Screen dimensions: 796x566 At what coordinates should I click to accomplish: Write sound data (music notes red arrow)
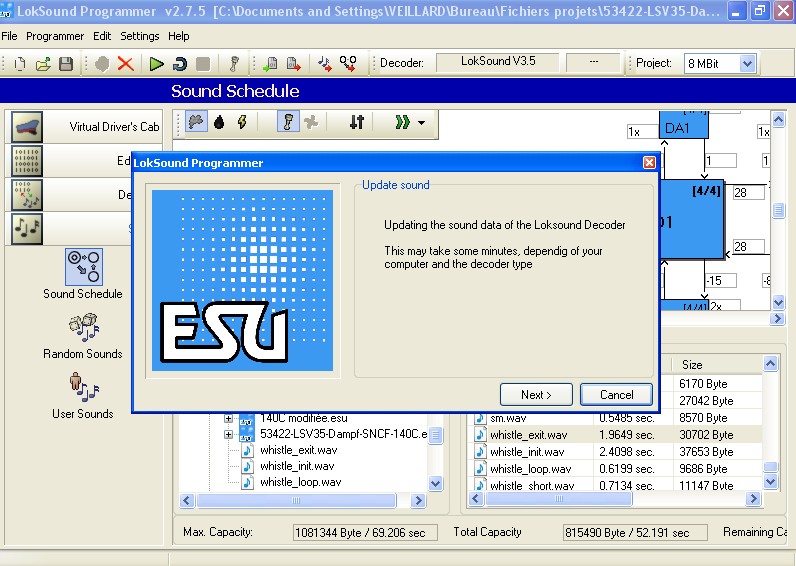[325, 64]
